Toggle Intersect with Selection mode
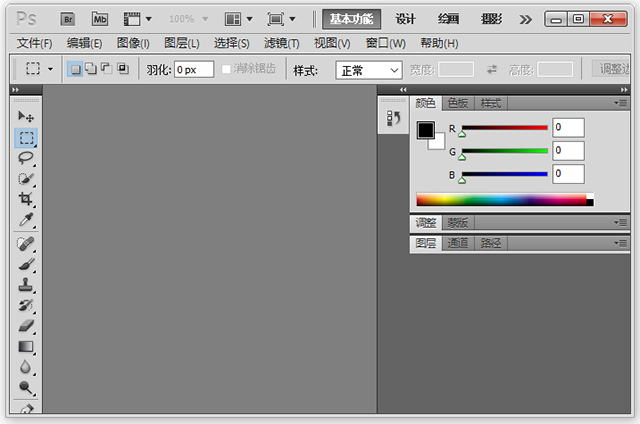This screenshot has height=424, width=640. coord(122,69)
